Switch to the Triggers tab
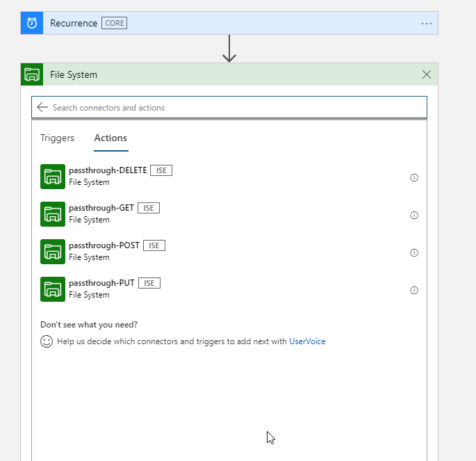 click(x=57, y=138)
